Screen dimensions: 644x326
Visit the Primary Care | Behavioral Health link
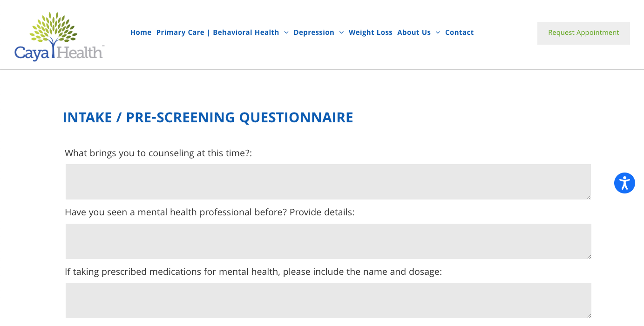click(217, 32)
